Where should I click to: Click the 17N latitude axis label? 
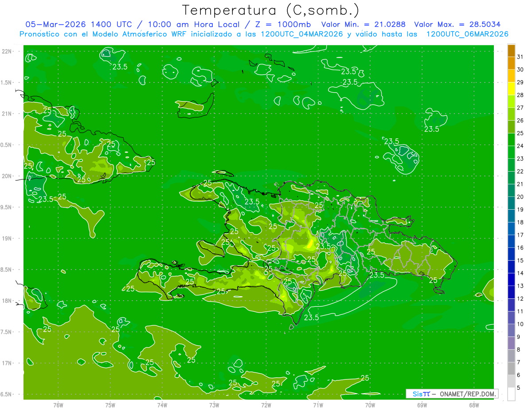pos(8,363)
